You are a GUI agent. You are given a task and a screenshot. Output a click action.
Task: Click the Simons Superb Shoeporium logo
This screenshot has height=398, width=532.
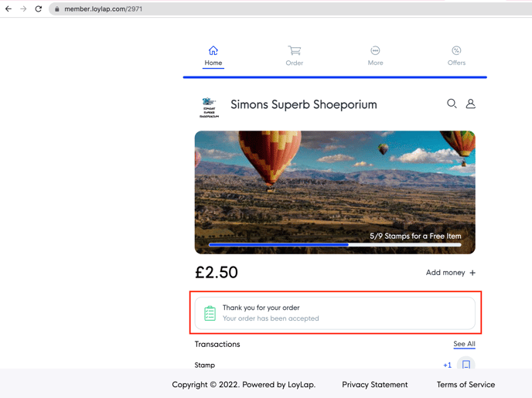[x=209, y=107]
